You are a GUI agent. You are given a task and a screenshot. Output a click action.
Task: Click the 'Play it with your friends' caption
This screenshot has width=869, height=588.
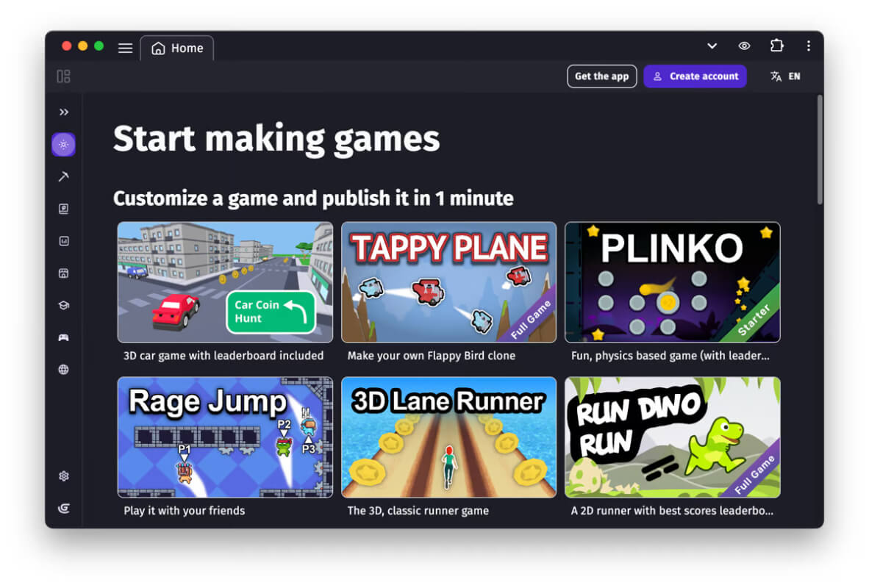click(184, 510)
